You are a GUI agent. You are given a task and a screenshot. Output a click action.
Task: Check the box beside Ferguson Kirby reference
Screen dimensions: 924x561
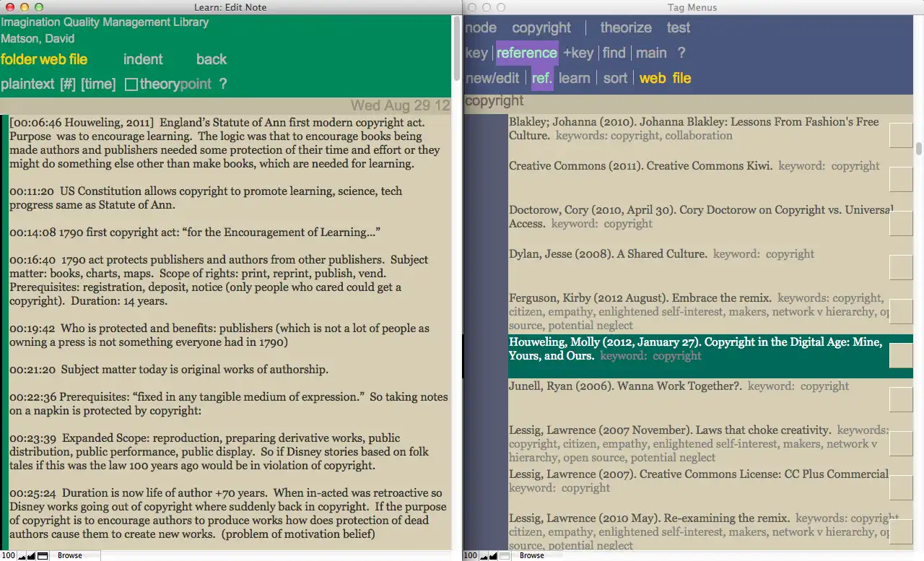(x=901, y=311)
